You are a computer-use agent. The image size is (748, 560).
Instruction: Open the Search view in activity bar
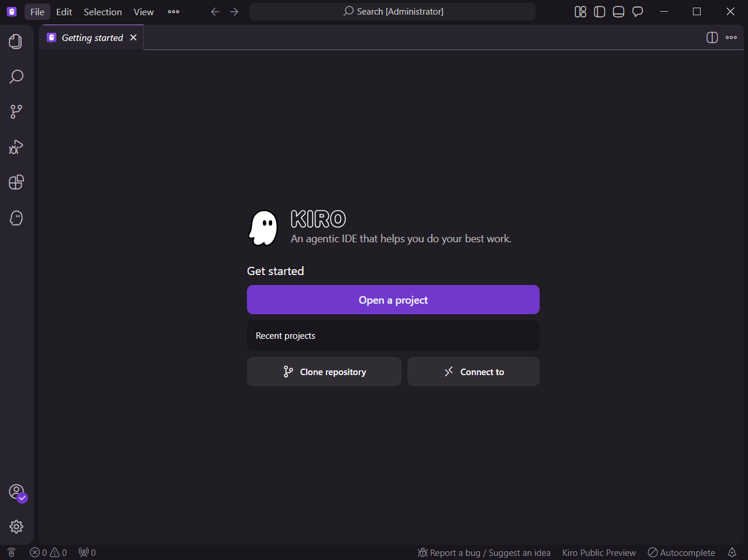[x=16, y=77]
